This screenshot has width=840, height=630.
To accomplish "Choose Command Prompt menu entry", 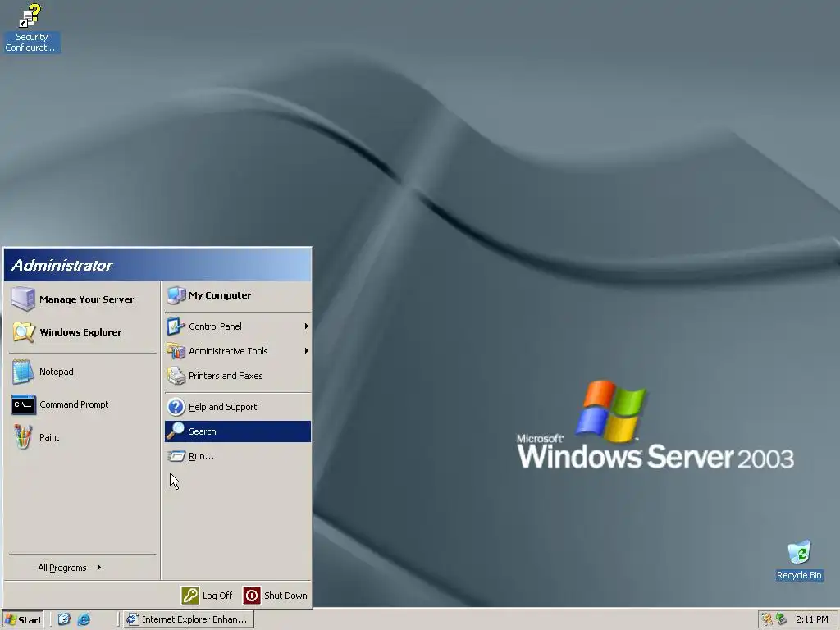I will [83, 404].
